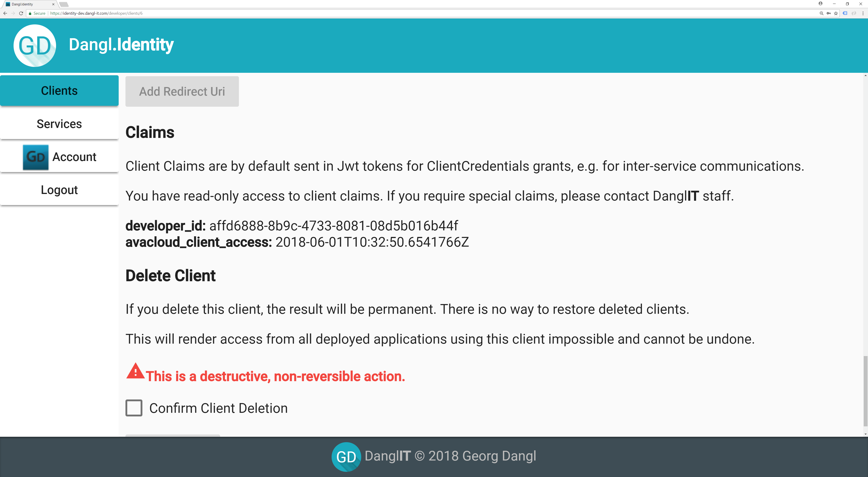Click the zoom magnifier icon in address bar
Image resolution: width=868 pixels, height=477 pixels.
click(x=821, y=14)
